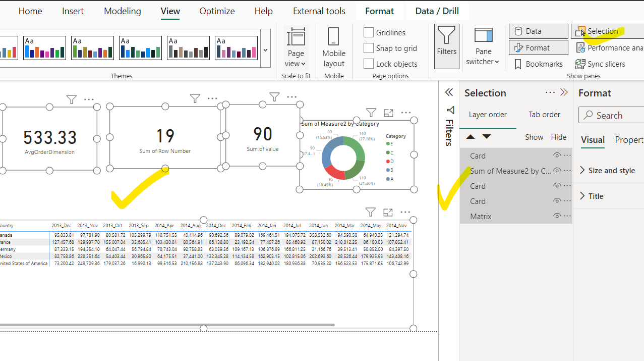Switch to the Data / Drill tab
This screenshot has height=361, width=644.
click(x=437, y=11)
